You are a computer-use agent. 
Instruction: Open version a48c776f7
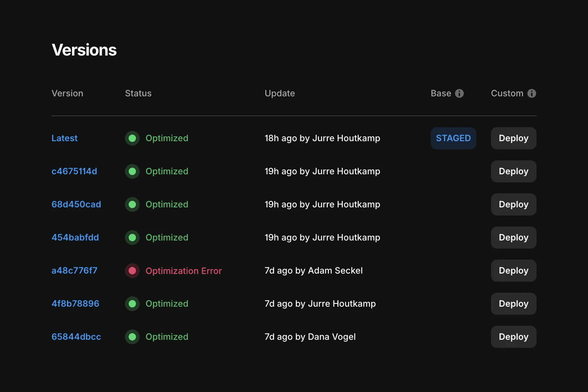pos(75,271)
